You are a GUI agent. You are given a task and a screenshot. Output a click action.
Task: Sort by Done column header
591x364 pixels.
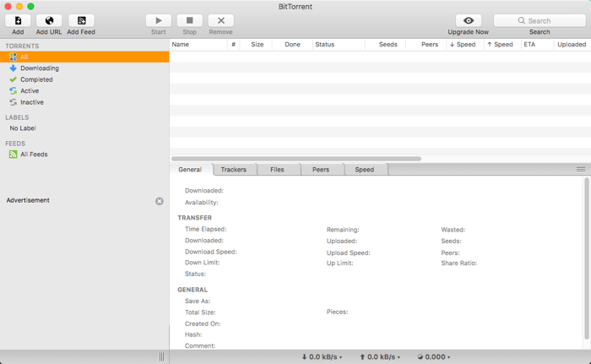click(x=292, y=45)
